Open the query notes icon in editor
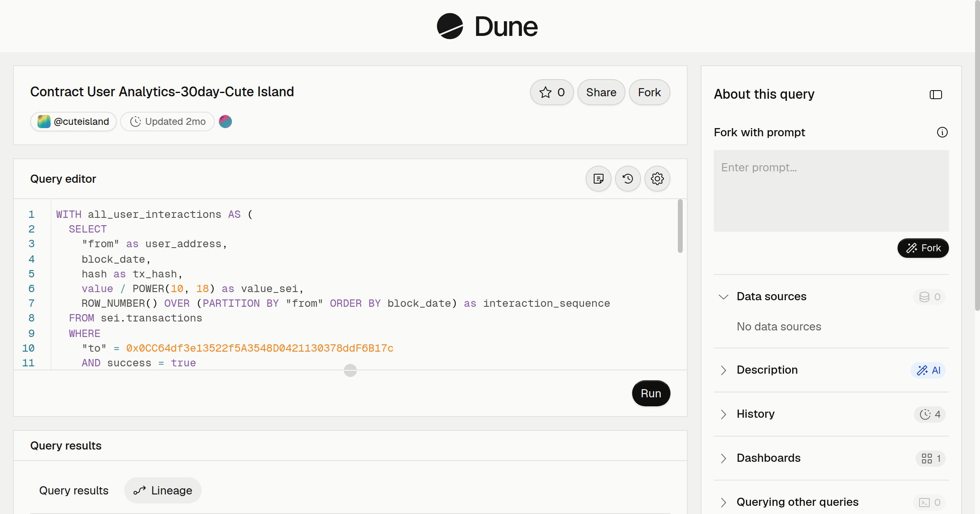 pyautogui.click(x=599, y=179)
